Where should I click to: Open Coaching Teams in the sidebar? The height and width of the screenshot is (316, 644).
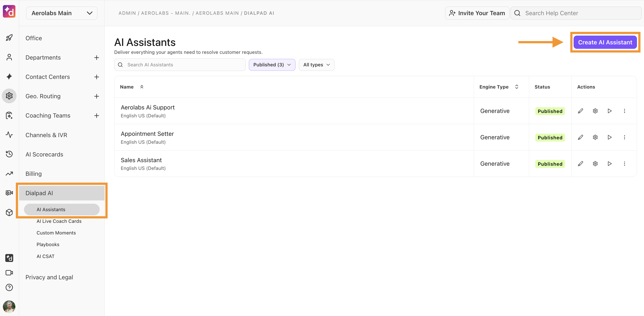tap(48, 116)
